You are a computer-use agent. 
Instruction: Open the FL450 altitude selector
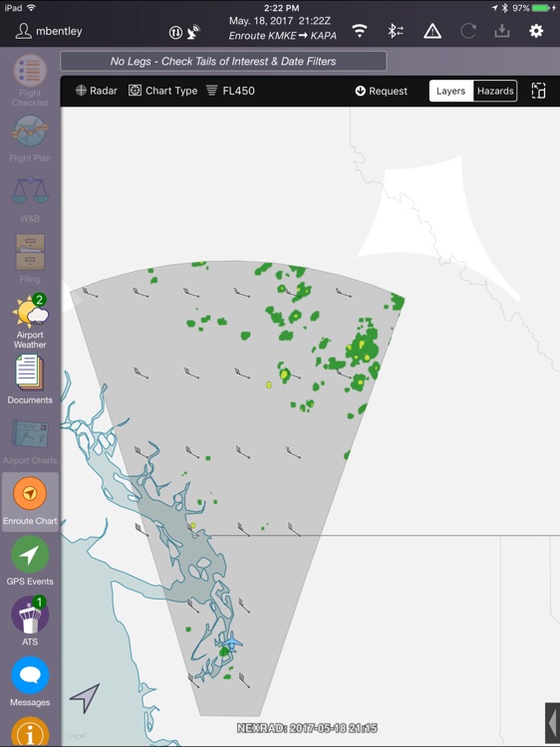[230, 91]
